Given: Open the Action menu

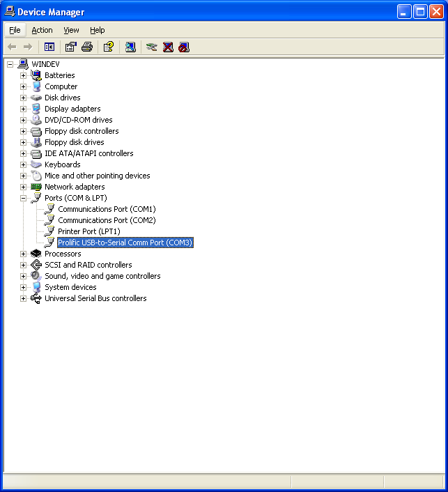Looking at the screenshot, I should [x=42, y=30].
